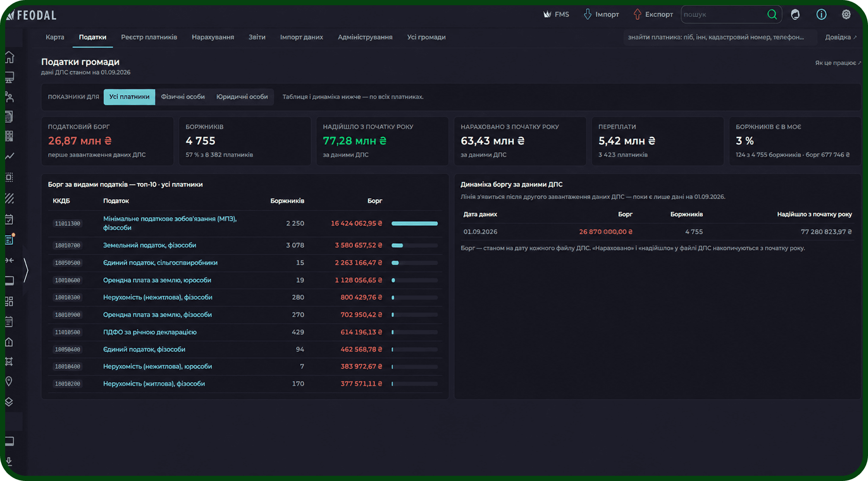Switch to the 'Усі громади' tab
The image size is (868, 481).
(x=426, y=37)
